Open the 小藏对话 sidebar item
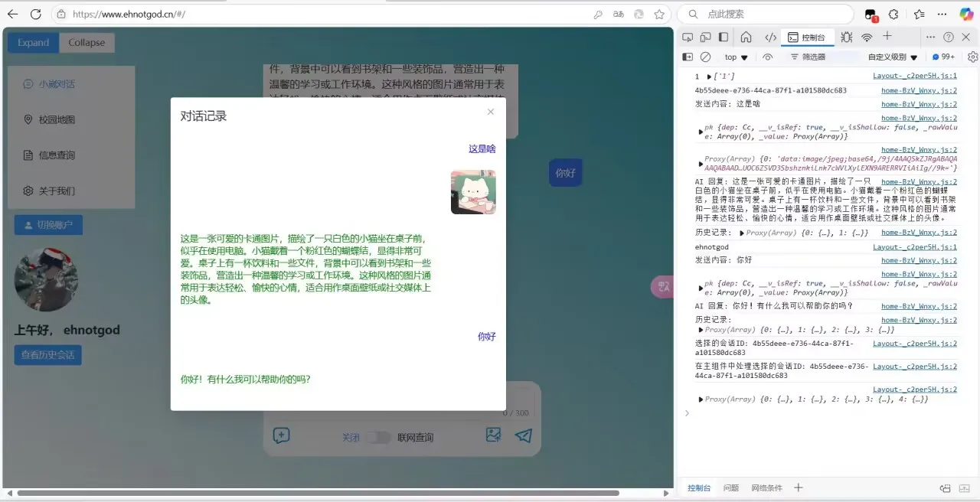The image size is (980, 502). coord(71,84)
